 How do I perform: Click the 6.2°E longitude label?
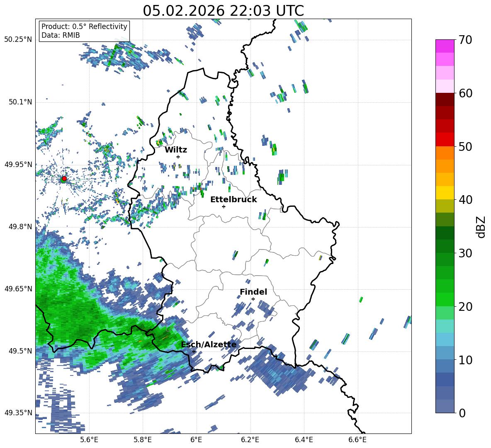[250, 440]
